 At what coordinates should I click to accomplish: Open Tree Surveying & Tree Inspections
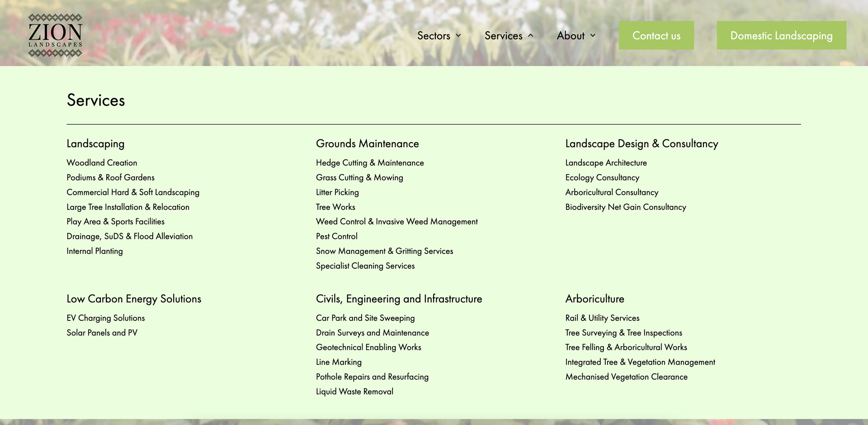[x=623, y=332]
